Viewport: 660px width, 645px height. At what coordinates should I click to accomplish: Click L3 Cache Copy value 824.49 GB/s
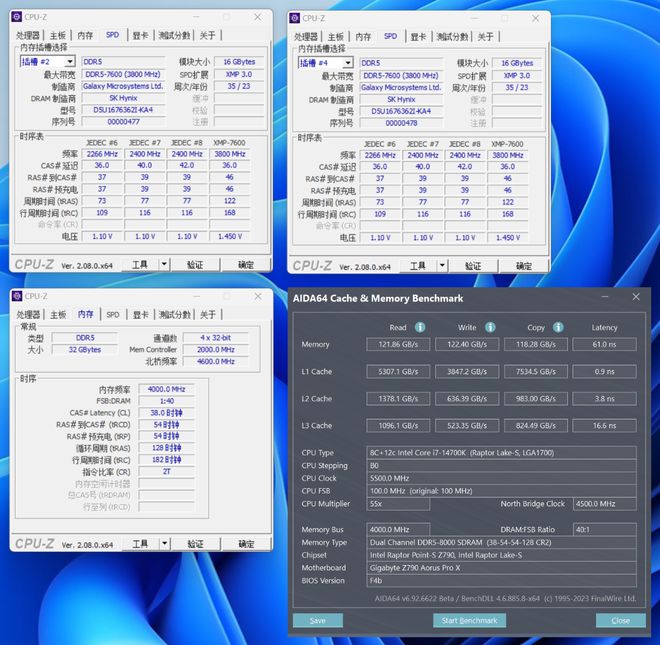536,426
